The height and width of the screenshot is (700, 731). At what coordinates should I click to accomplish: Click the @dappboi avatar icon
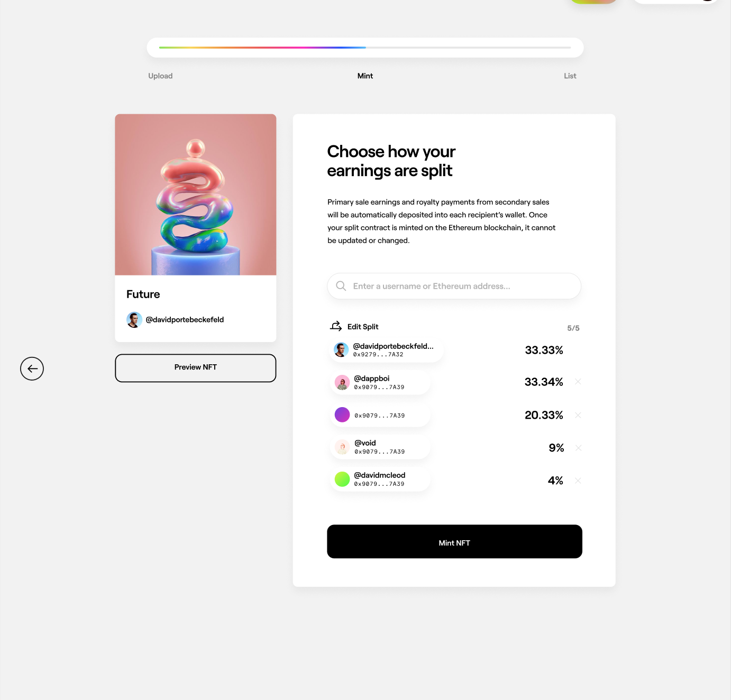[x=342, y=382]
